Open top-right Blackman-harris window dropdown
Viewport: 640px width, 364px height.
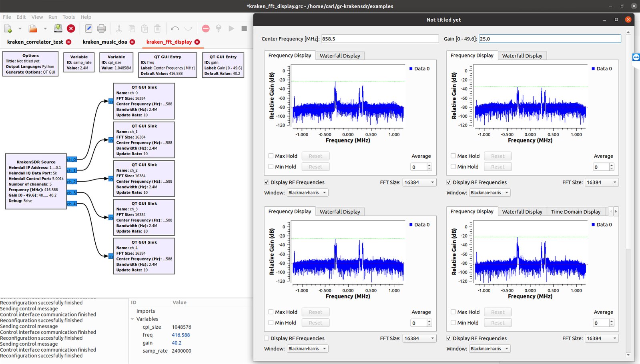pyautogui.click(x=490, y=193)
